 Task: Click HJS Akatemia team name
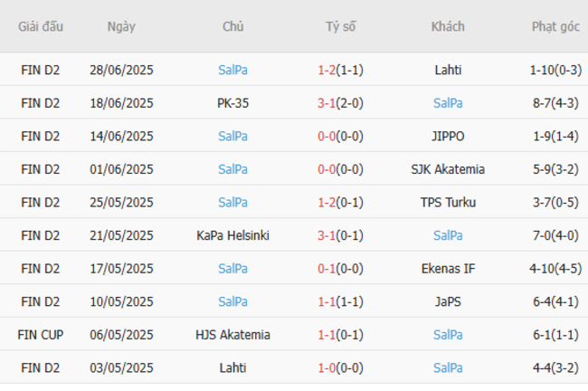point(232,335)
